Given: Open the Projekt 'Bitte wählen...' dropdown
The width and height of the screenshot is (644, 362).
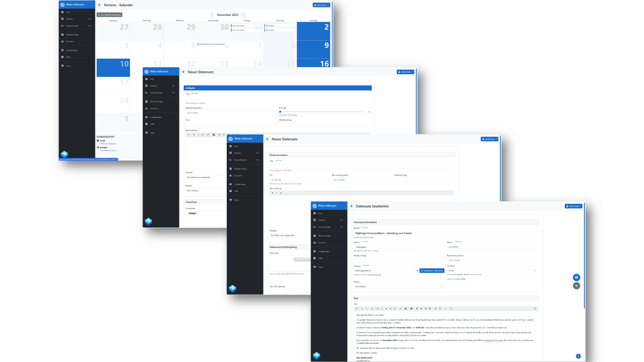Looking at the screenshot, I should (399, 287).
